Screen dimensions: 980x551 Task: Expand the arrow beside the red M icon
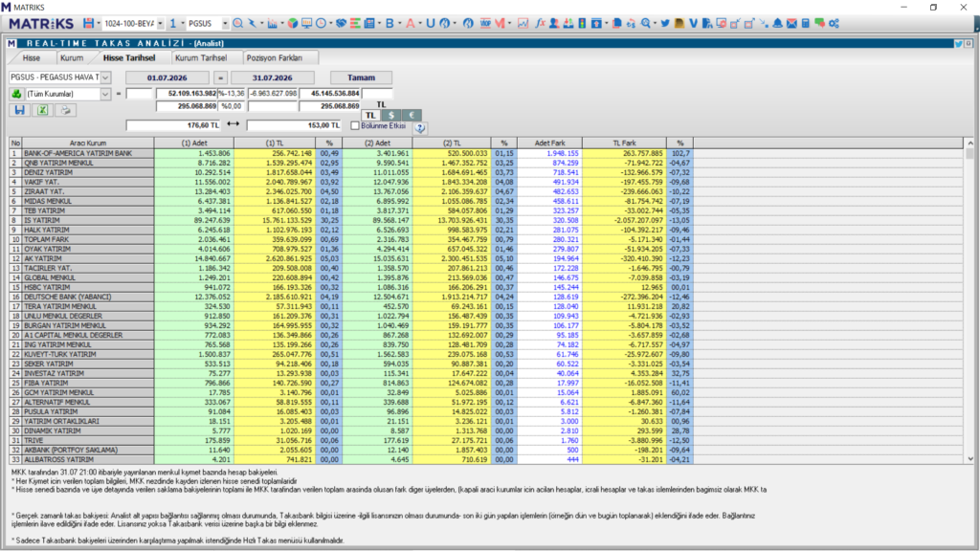tap(509, 23)
